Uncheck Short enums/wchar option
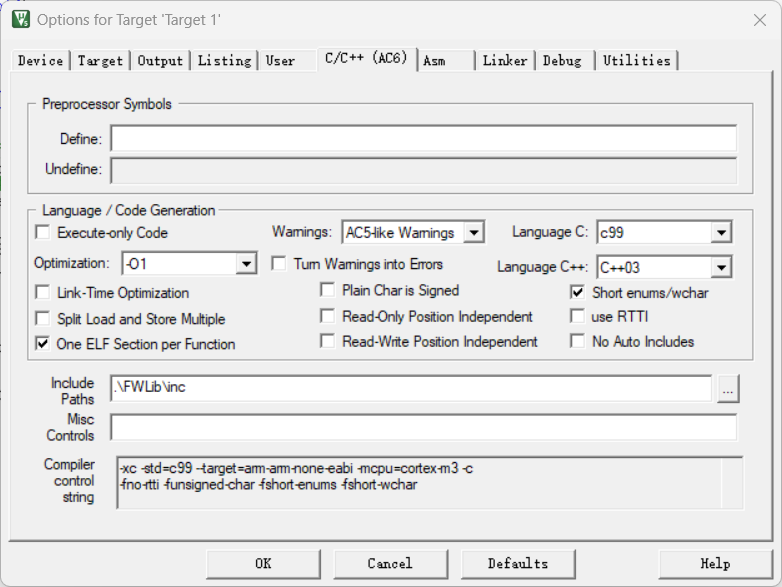Screen dimensions: 782x587 click(577, 293)
